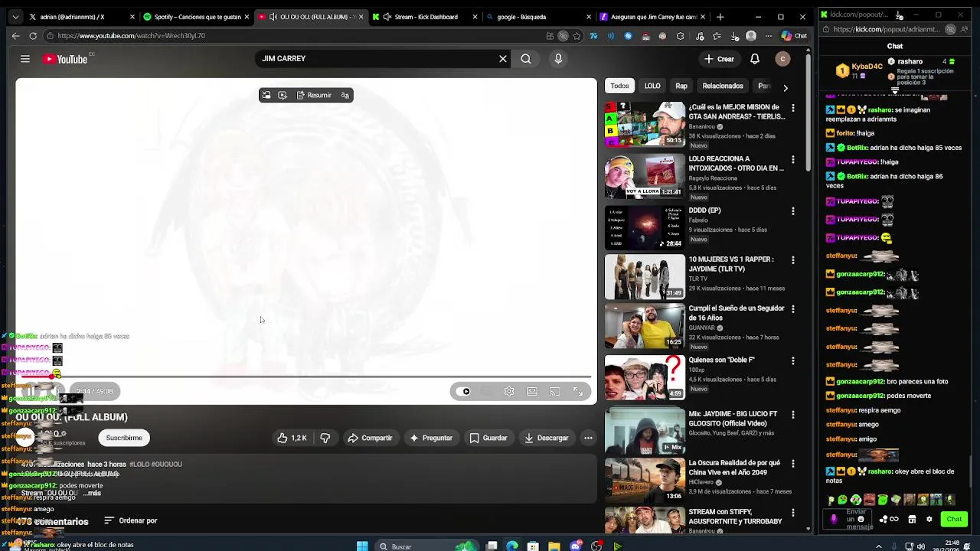Click the Descargar button
The width and height of the screenshot is (980, 551).
point(546,438)
